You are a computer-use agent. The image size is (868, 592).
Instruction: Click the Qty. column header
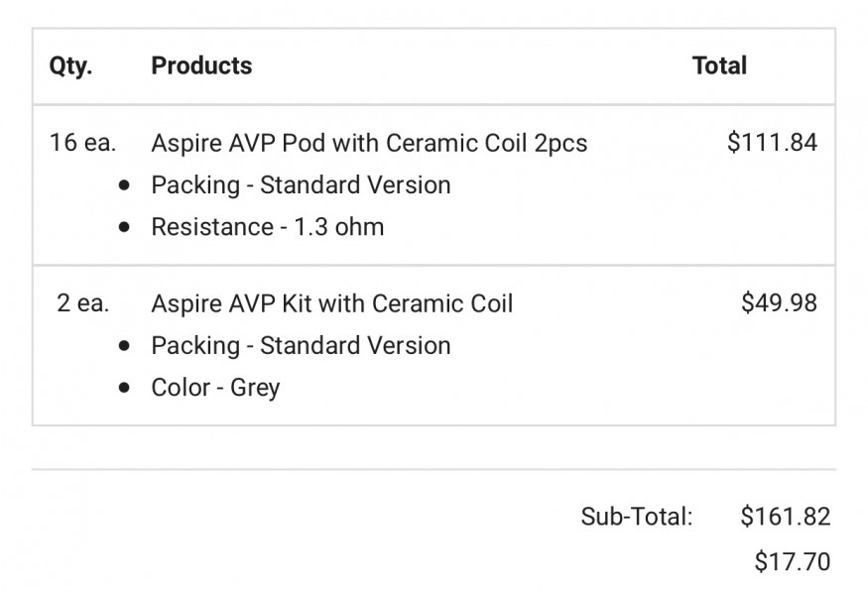tap(70, 65)
